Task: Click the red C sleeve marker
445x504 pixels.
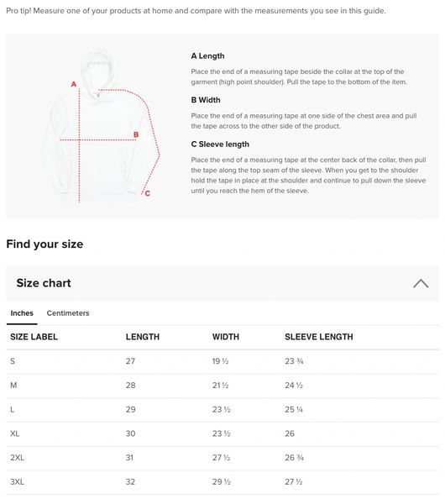Action: pos(147,193)
